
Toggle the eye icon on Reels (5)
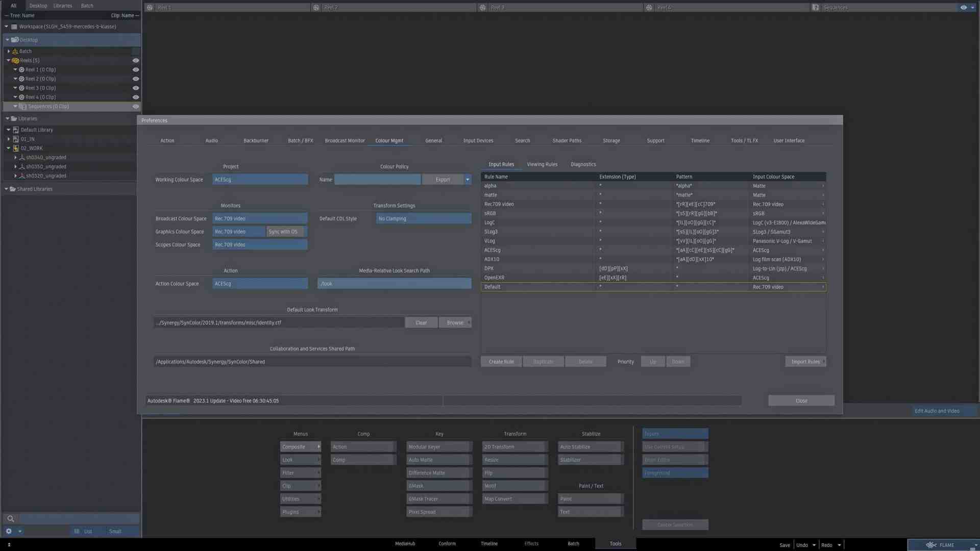coord(135,60)
